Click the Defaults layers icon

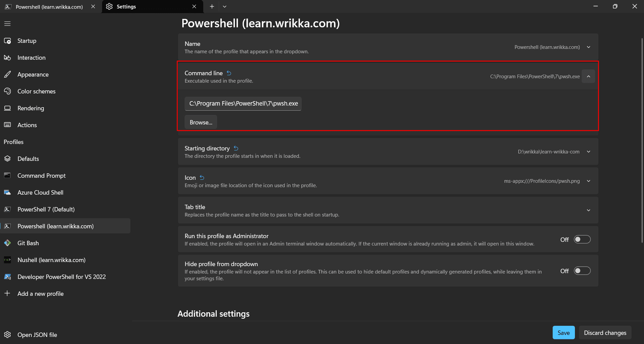[x=7, y=159]
